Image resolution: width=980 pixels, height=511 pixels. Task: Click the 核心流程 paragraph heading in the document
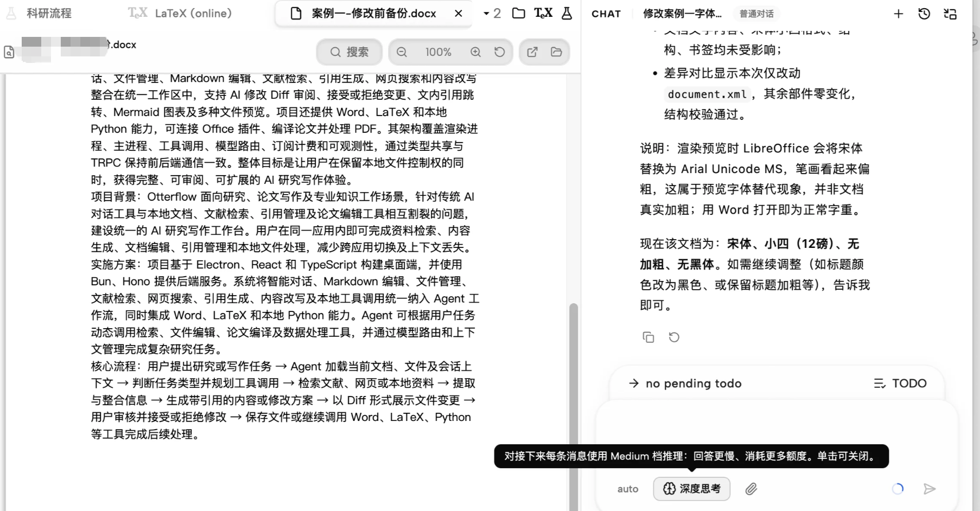click(113, 367)
